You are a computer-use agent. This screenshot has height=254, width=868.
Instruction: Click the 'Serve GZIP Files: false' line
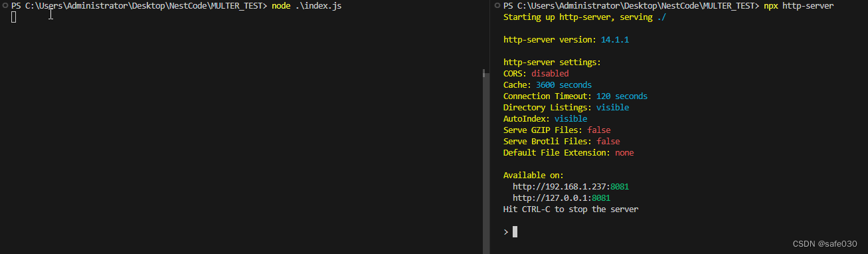click(557, 130)
